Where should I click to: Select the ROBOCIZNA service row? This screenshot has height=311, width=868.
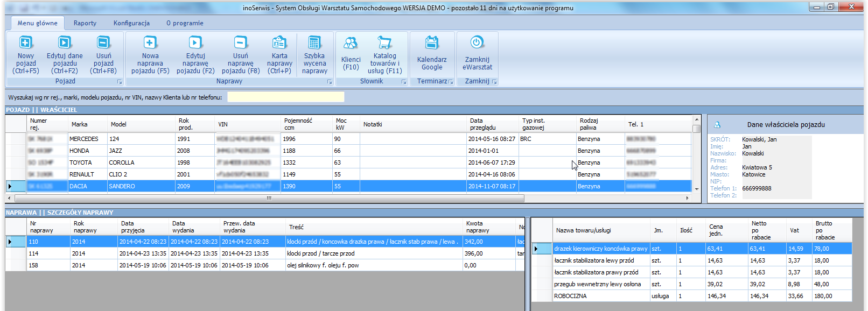(691, 296)
